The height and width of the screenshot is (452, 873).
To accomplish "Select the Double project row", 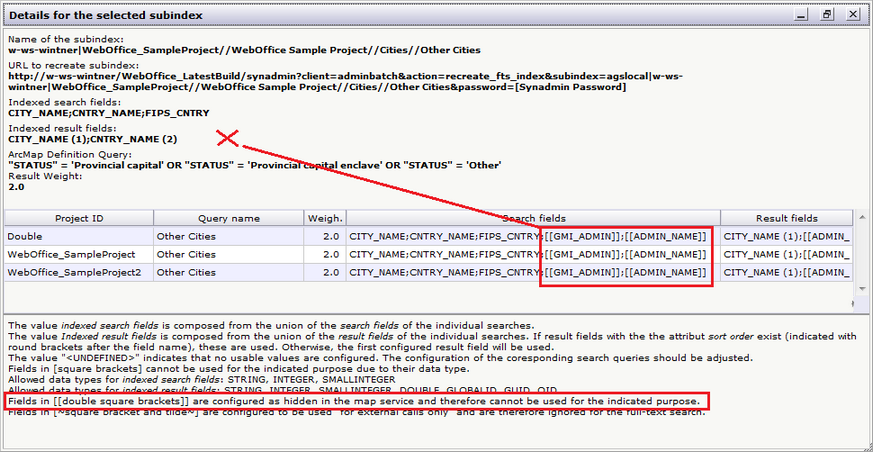I will pos(429,237).
